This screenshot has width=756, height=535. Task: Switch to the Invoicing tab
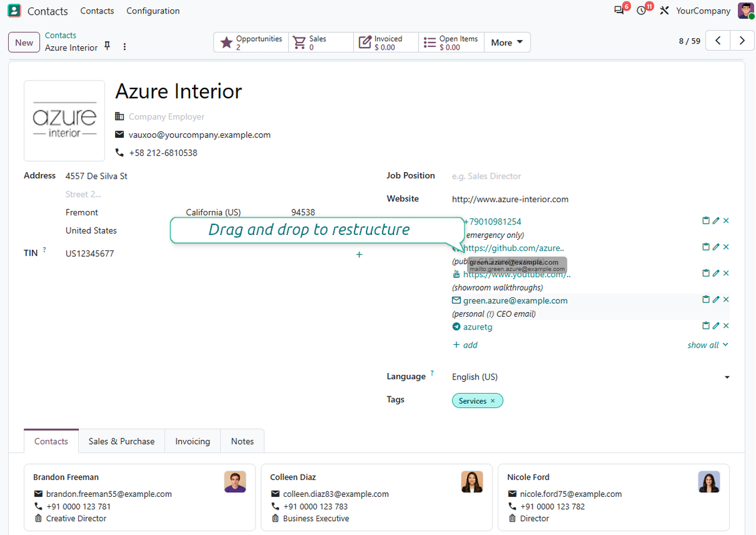coord(193,441)
